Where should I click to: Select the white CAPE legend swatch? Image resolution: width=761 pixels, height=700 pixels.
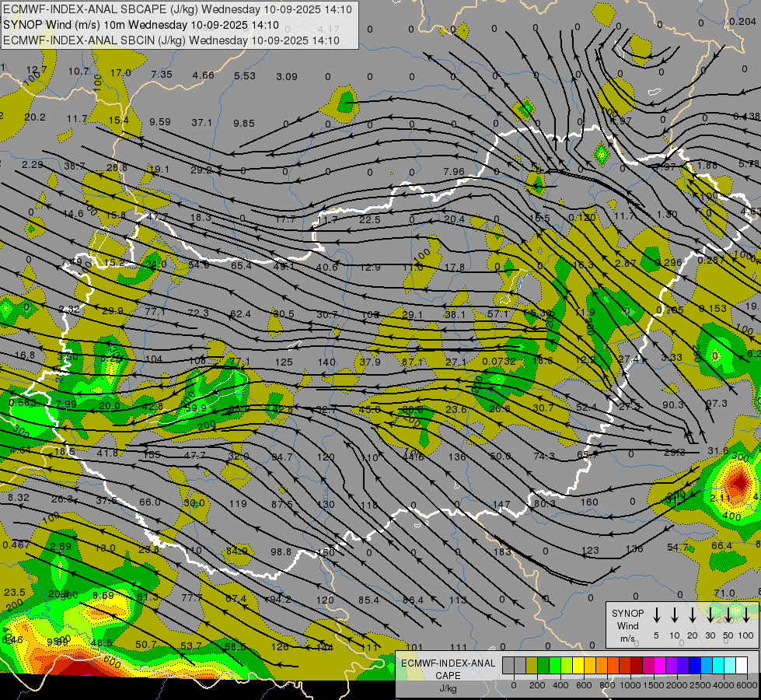pyautogui.click(x=742, y=666)
